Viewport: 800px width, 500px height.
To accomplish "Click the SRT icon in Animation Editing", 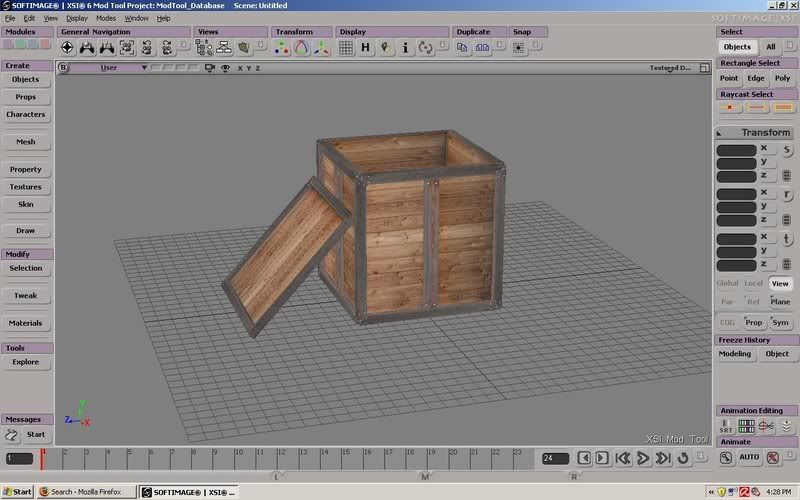I will point(726,426).
